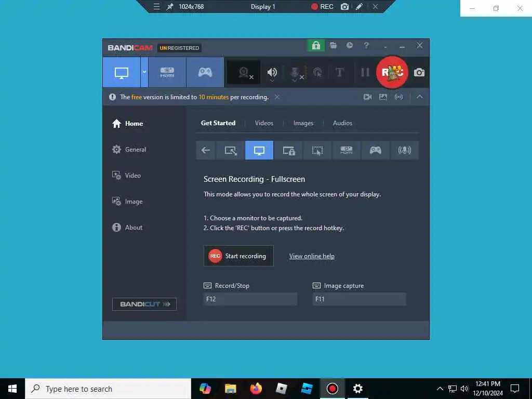Image resolution: width=532 pixels, height=399 pixels.
Task: Click the green lock icon
Action: pos(316,46)
